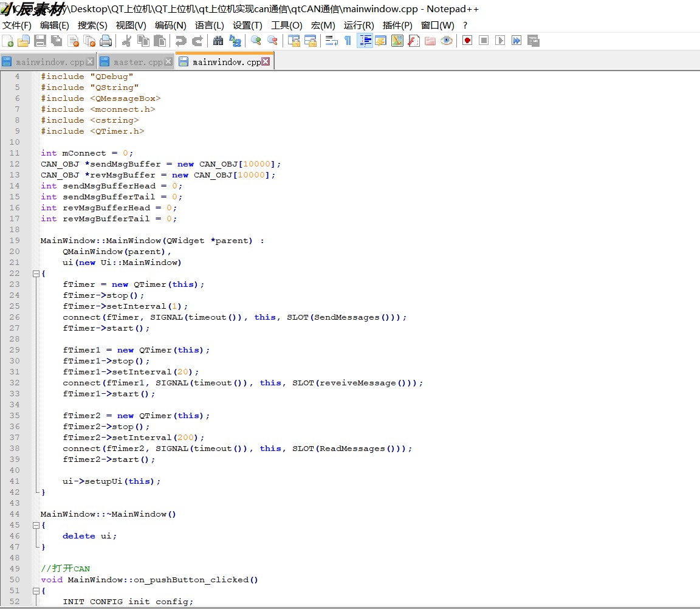
Task: Click the Open file folder icon
Action: (24, 41)
